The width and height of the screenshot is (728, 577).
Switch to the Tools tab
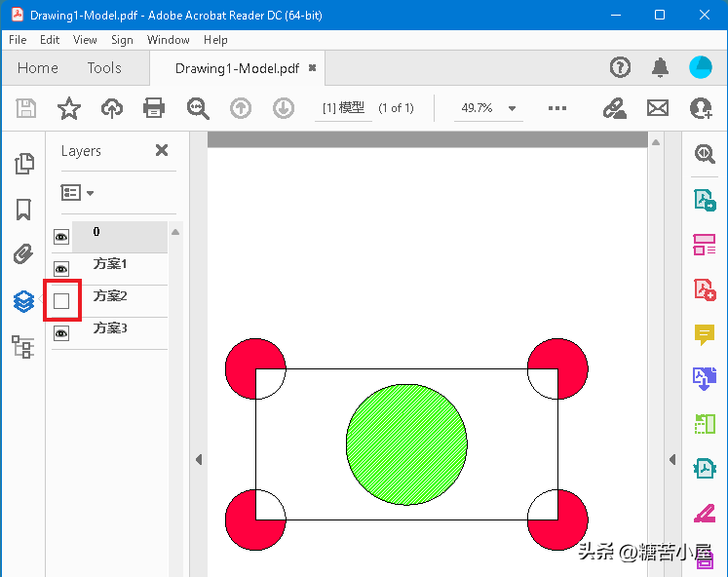pos(104,68)
